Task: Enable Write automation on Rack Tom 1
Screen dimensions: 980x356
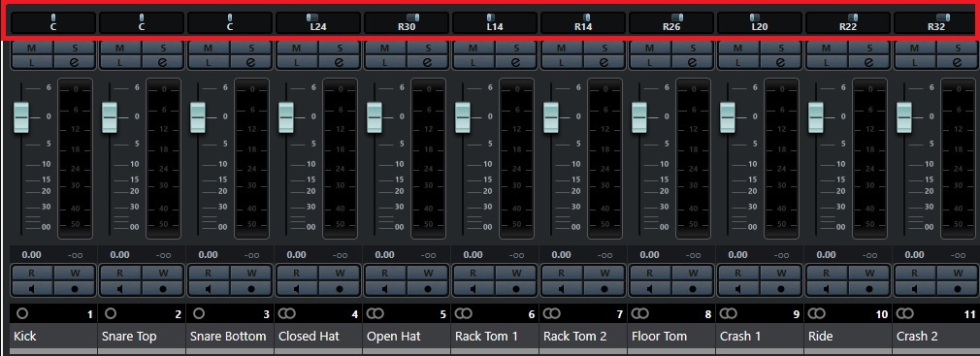Action: click(515, 273)
